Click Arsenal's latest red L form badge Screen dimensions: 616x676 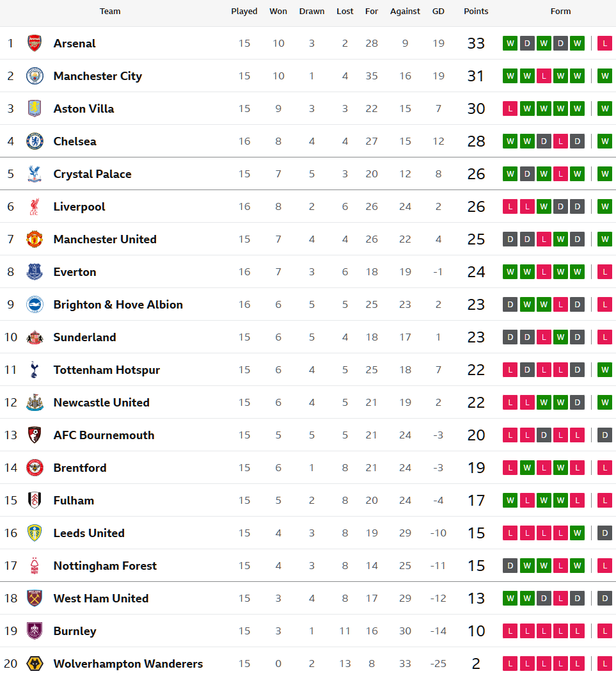click(604, 44)
